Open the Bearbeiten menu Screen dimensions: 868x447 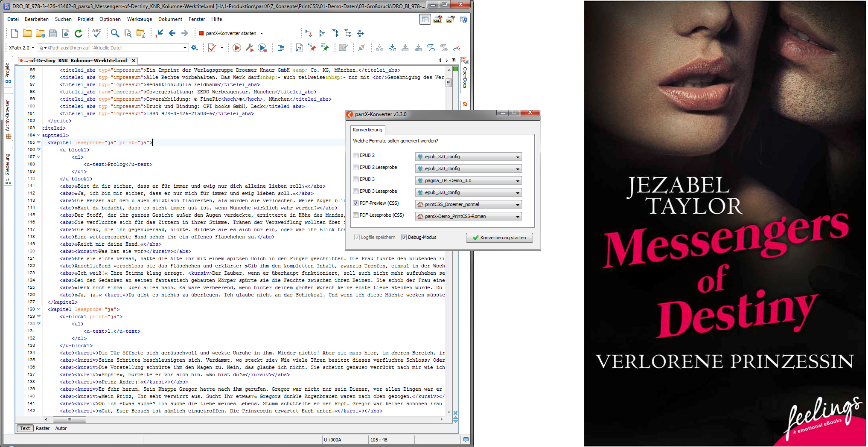tap(37, 19)
